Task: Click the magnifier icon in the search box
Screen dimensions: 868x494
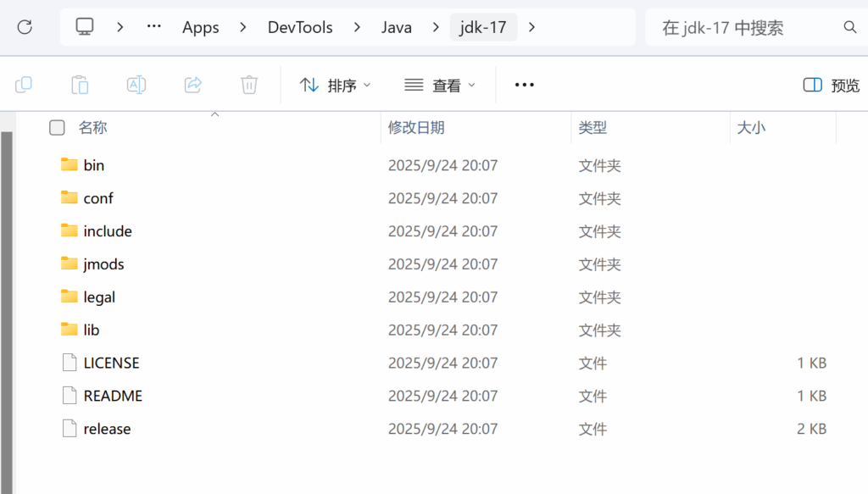Action: click(850, 26)
